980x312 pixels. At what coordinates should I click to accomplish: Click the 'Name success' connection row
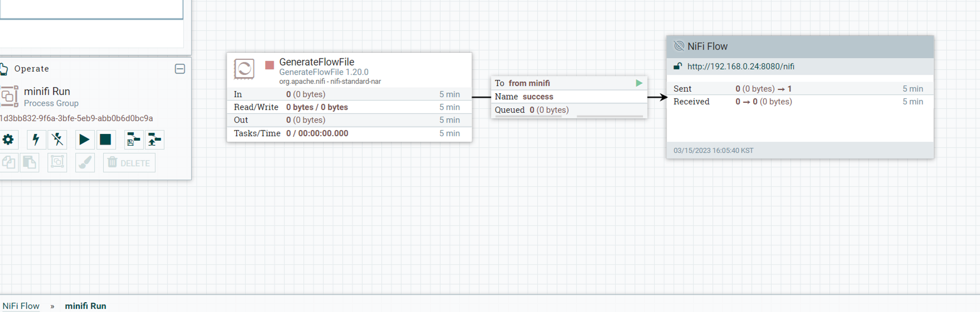tap(569, 97)
